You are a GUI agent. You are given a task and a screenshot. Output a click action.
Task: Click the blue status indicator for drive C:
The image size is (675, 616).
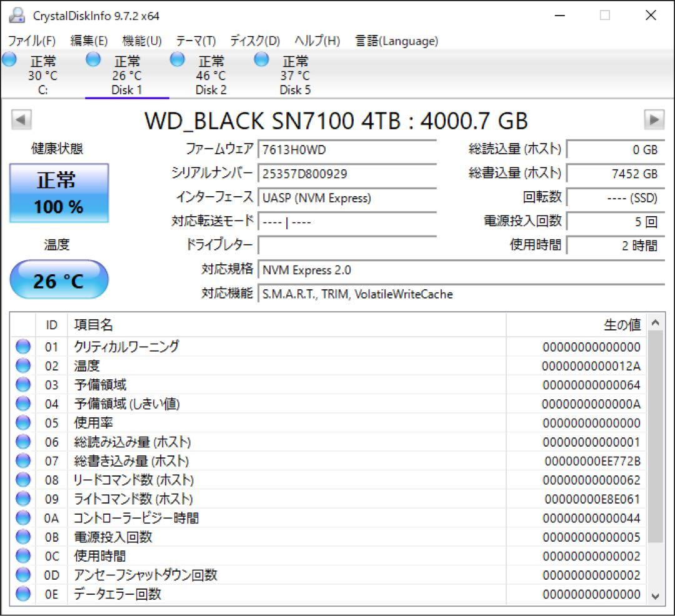pos(9,59)
